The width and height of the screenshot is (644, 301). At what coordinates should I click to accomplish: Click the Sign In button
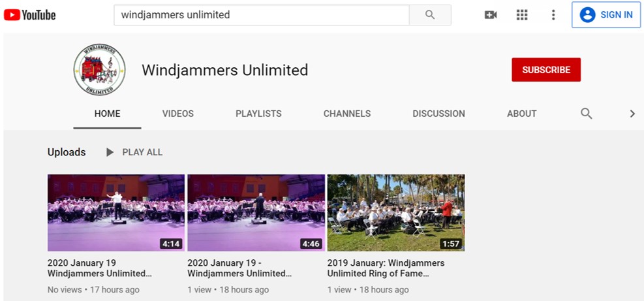(x=606, y=15)
